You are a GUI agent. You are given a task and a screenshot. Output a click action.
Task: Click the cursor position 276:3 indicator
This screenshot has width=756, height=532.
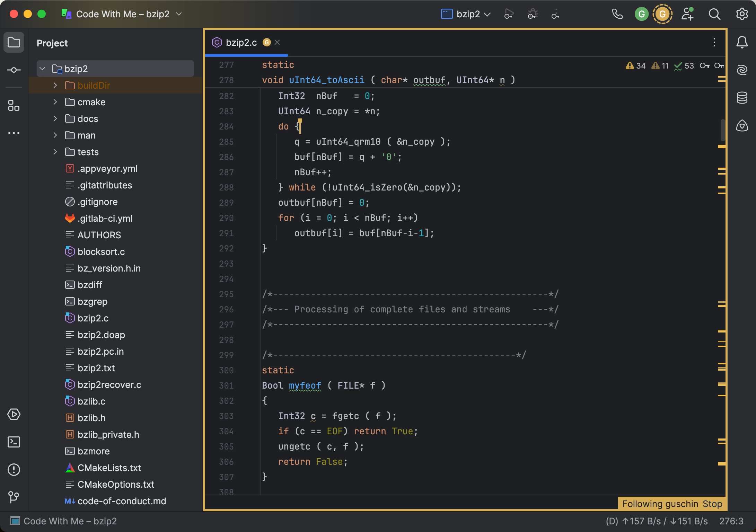click(731, 521)
